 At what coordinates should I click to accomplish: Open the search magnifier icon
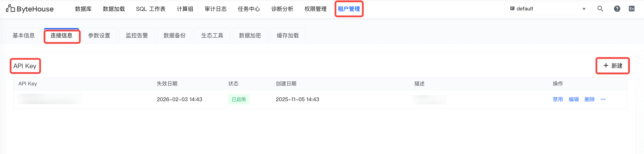click(600, 9)
